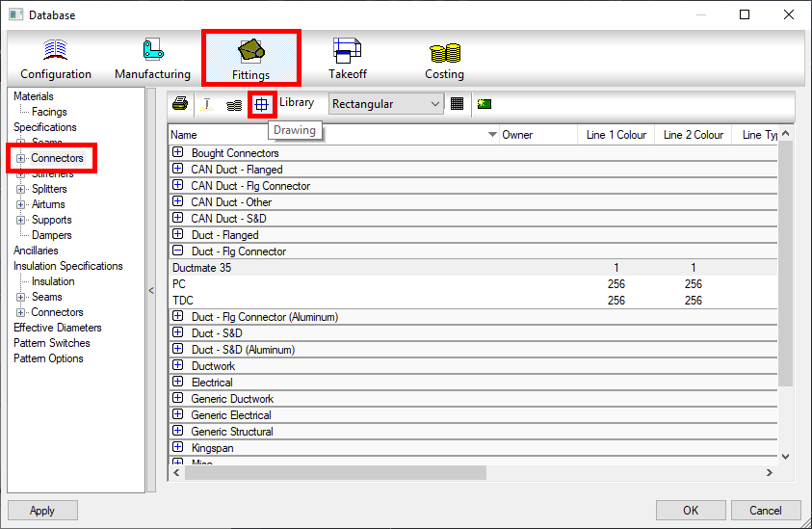Expand the Generic Structural group
The width and height of the screenshot is (812, 529).
pyautogui.click(x=177, y=431)
